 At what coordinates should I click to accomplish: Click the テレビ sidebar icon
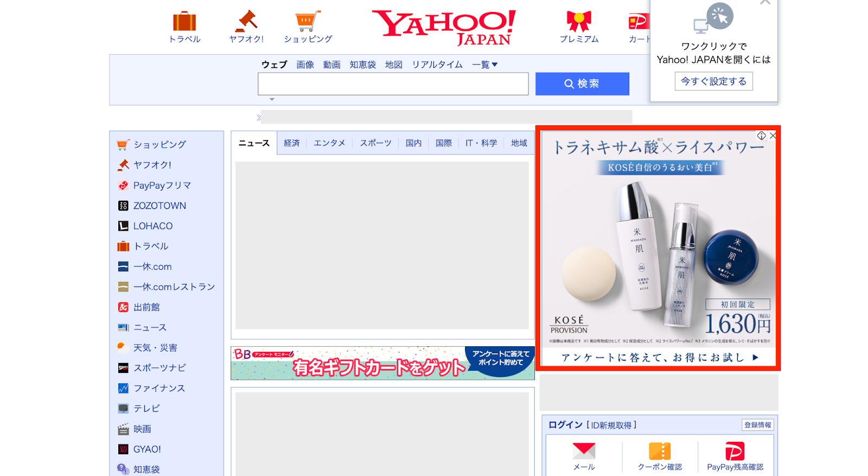click(123, 408)
